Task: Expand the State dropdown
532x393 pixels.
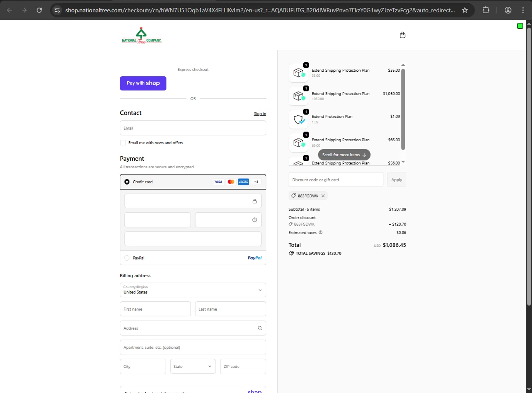Action: click(193, 366)
